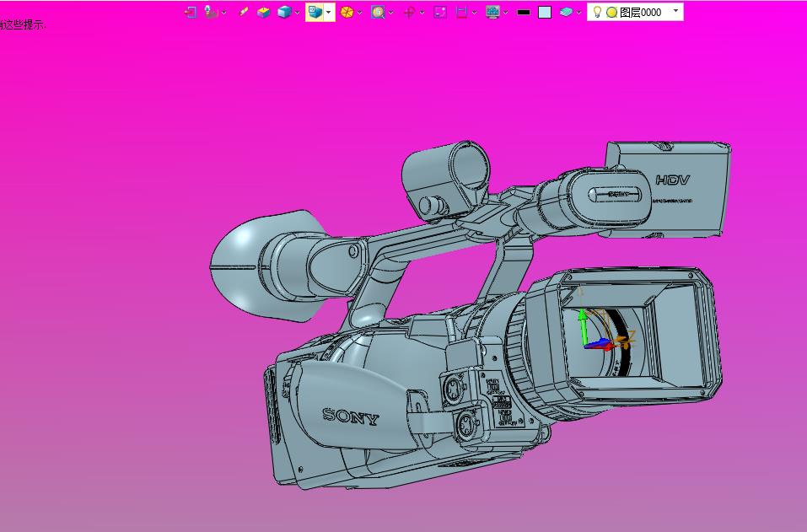The width and height of the screenshot is (807, 532).
Task: Click the SONY logo on camera model
Action: tap(351, 416)
